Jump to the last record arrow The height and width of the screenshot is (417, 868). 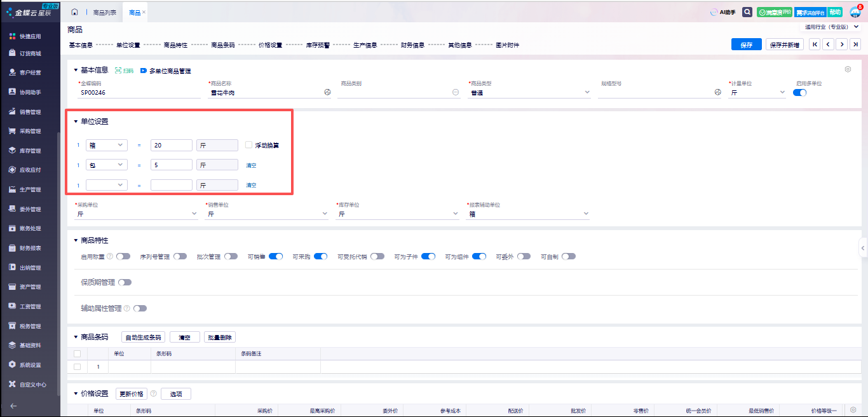pyautogui.click(x=855, y=44)
